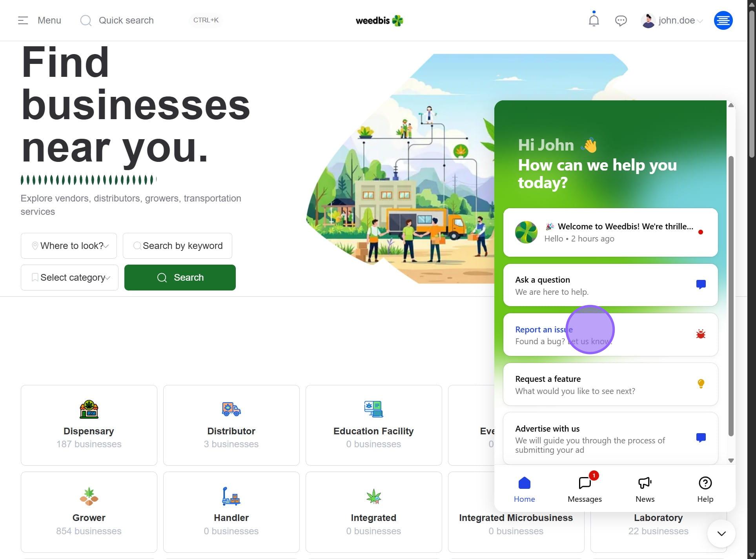Image resolution: width=756 pixels, height=559 pixels.
Task: Select the Distributor truck icon
Action: pos(231,409)
